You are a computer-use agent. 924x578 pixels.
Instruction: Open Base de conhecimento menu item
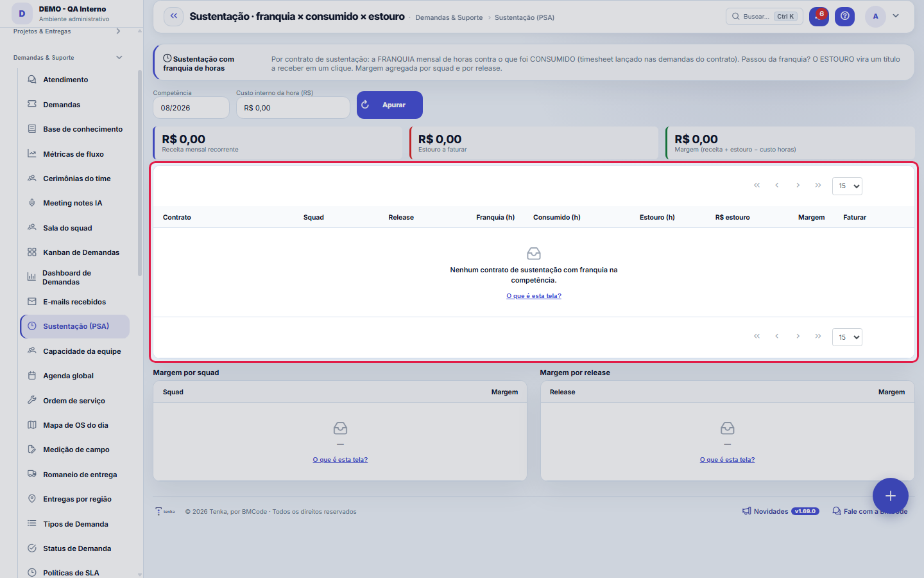pos(74,129)
